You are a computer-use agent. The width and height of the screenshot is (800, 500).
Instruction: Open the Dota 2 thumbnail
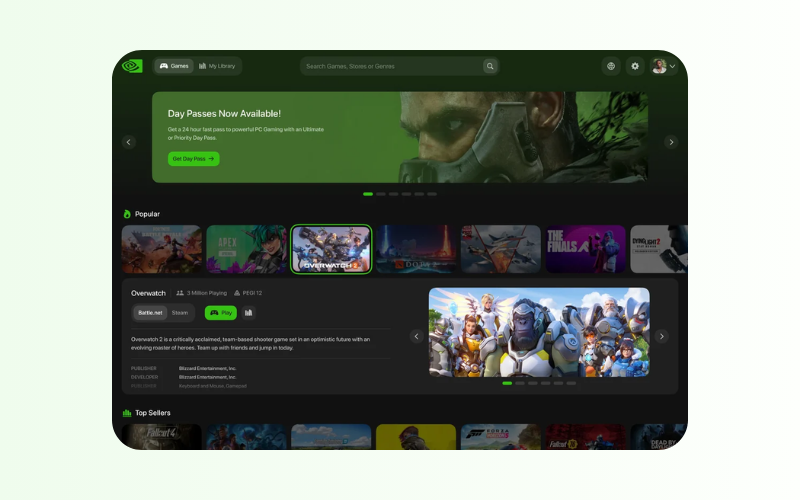[x=416, y=249]
